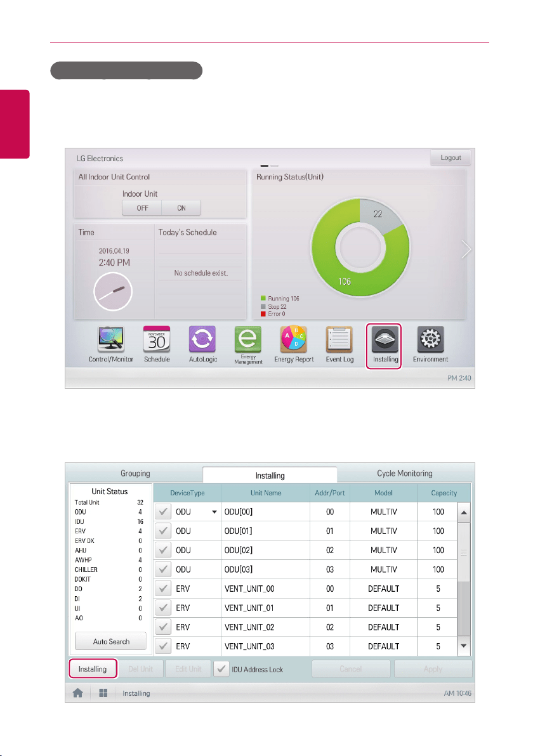The height and width of the screenshot is (756, 533).
Task: Click 'Installing' breadcrumb in bottom status bar
Action: coord(136,693)
